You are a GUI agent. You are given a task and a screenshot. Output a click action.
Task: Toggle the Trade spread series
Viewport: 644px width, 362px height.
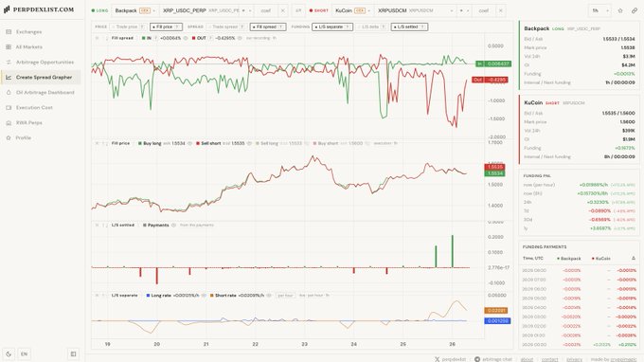pos(226,27)
